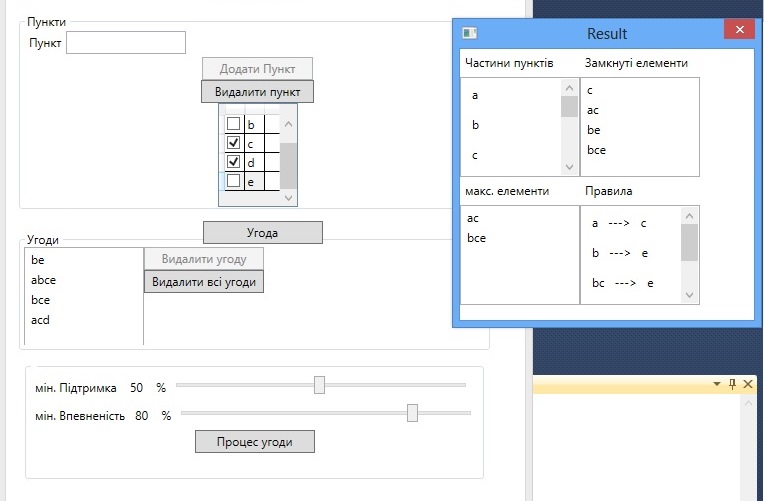The image size is (764, 501).
Task: Click the Додати Пункт button
Action: (257, 69)
